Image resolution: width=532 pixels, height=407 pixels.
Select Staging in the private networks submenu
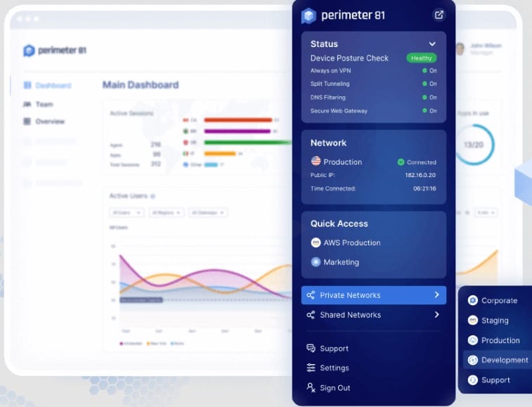point(495,321)
